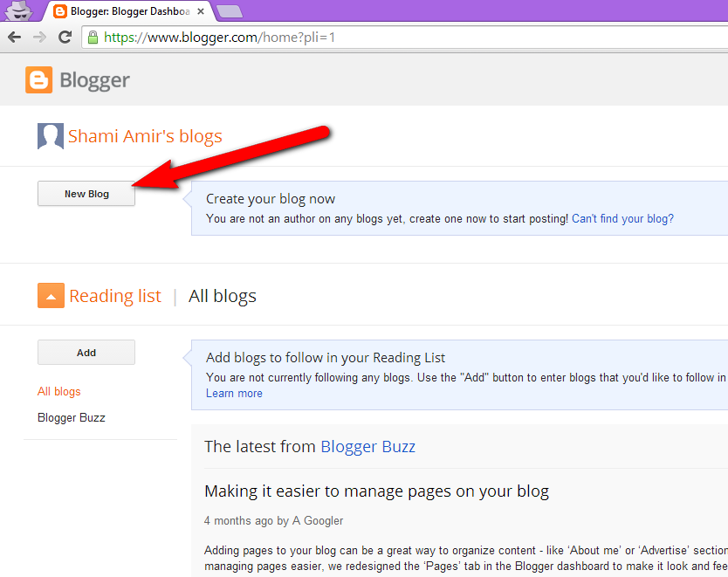The image size is (728, 577).
Task: Click the browser Back arrow
Action: tap(14, 38)
